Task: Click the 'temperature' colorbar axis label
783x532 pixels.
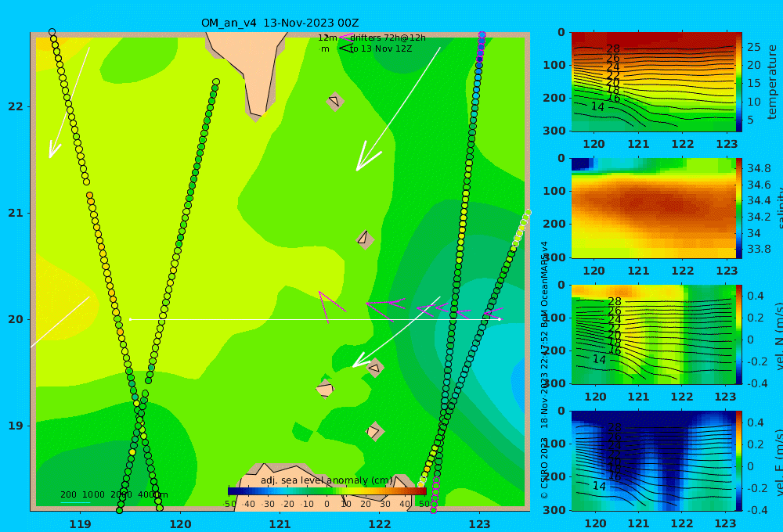Action: (773, 82)
